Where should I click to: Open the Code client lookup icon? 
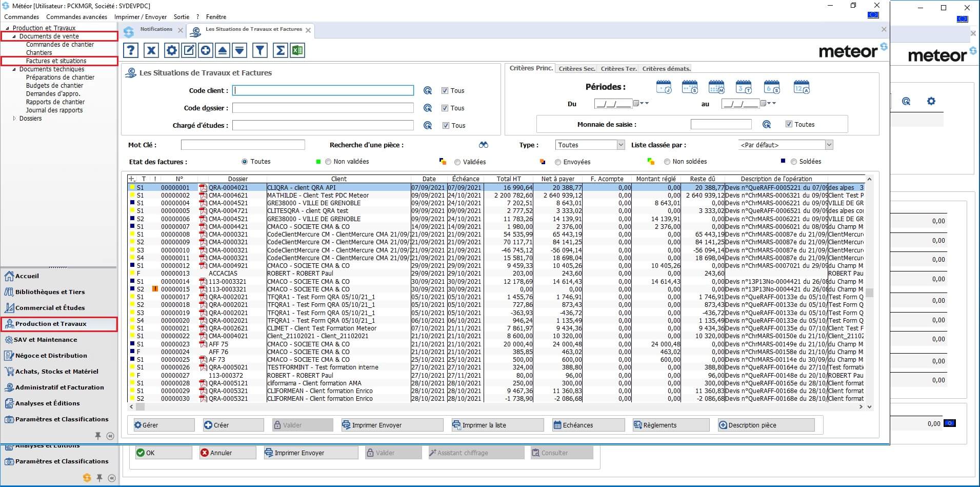point(428,91)
